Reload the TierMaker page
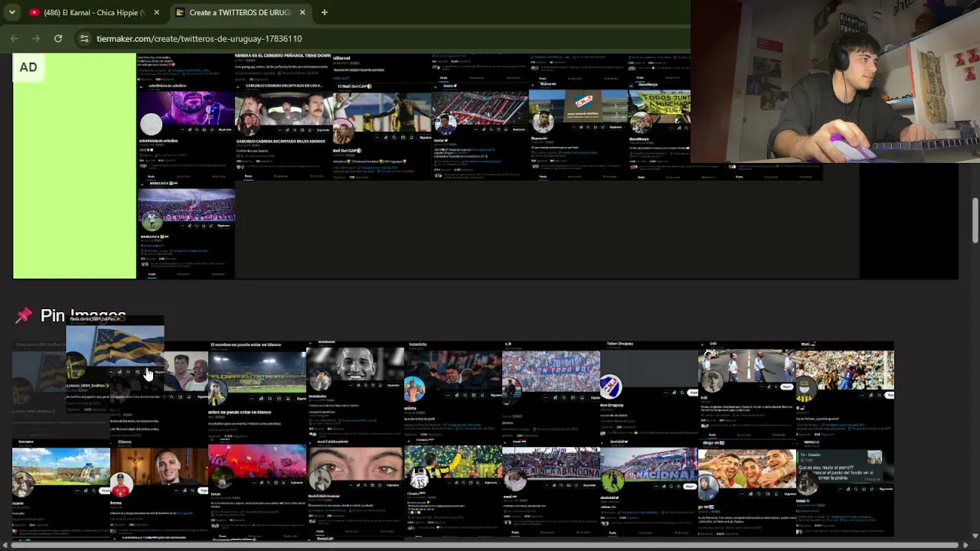Image resolution: width=980 pixels, height=551 pixels. click(x=58, y=38)
